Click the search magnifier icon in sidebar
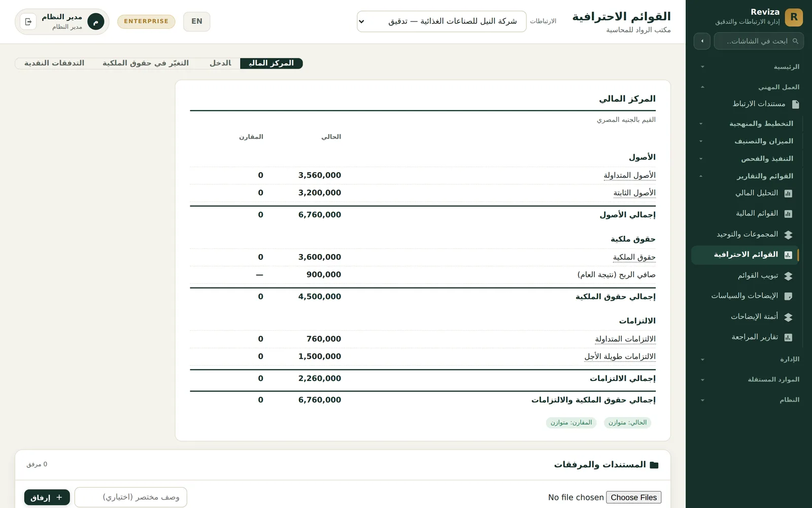The image size is (812, 508). click(795, 41)
